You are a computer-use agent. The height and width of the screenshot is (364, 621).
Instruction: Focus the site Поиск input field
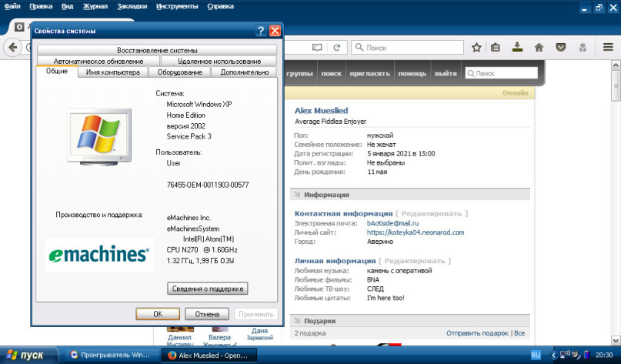(501, 73)
